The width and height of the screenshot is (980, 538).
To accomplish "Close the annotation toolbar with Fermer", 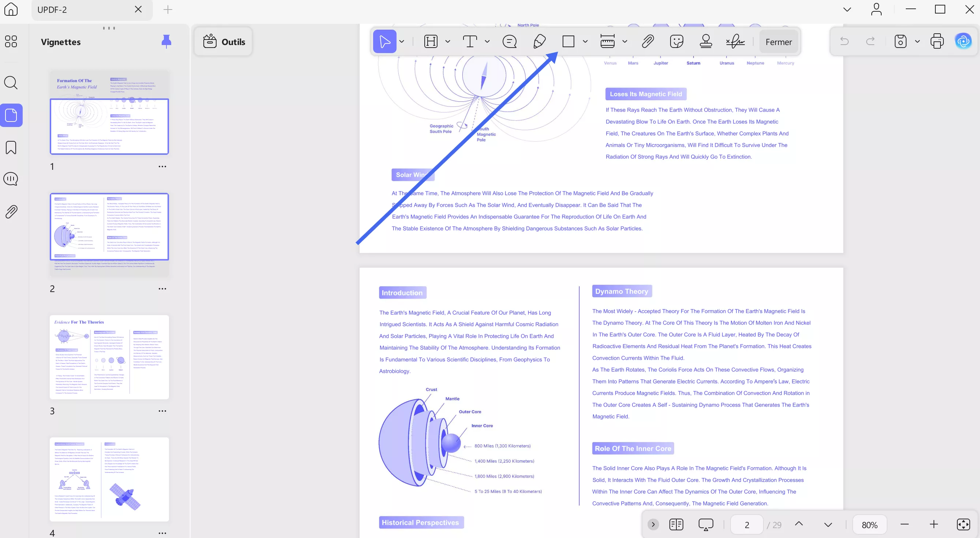I will point(779,42).
